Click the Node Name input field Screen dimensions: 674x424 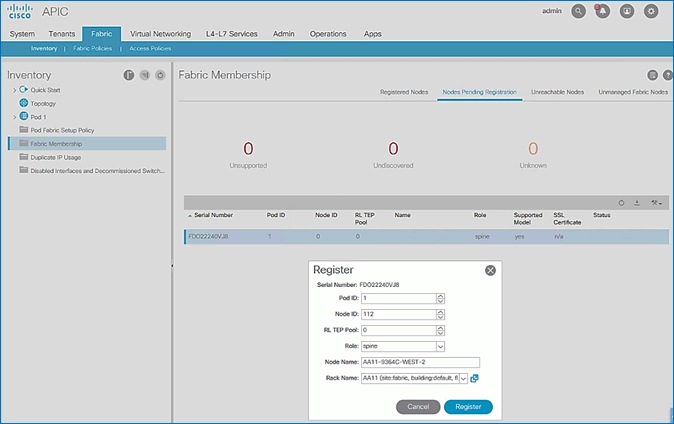pos(420,362)
